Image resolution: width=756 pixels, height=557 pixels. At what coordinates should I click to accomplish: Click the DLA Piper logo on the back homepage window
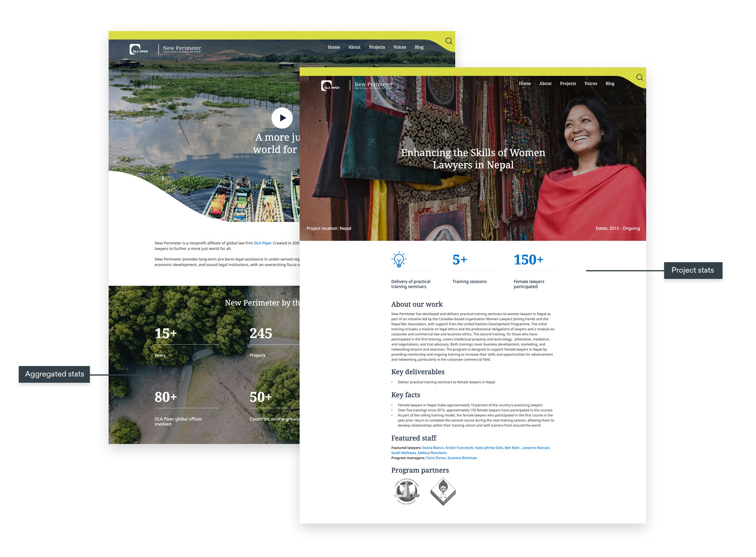tap(139, 49)
